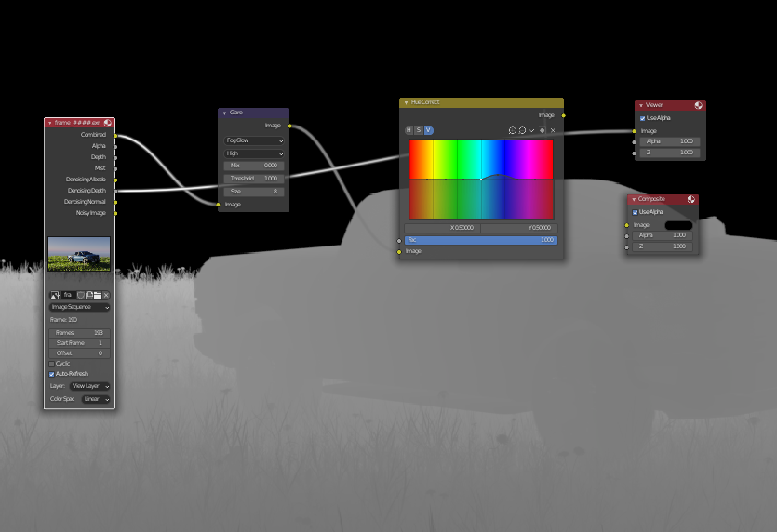Image resolution: width=777 pixels, height=532 pixels.
Task: Toggle the Composite node preview sphere icon
Action: tap(690, 199)
